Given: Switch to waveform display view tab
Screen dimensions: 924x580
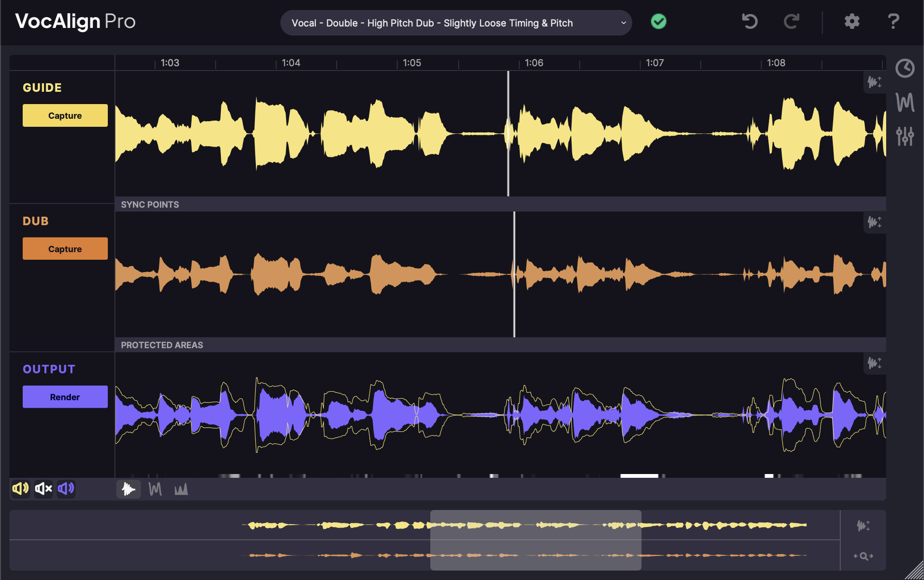Looking at the screenshot, I should [129, 489].
